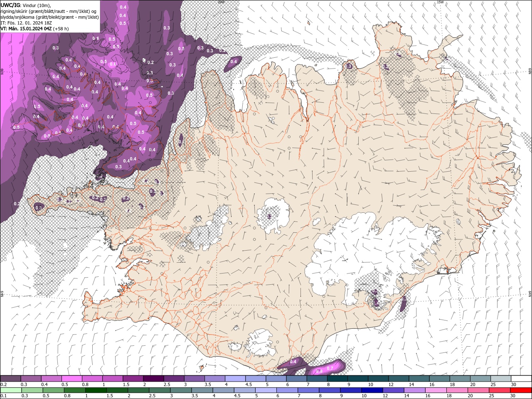Click the light pink 16–18 swatch in the bottom legend
Image resolution: width=532 pixels, height=399 pixels.
pyautogui.click(x=436, y=390)
